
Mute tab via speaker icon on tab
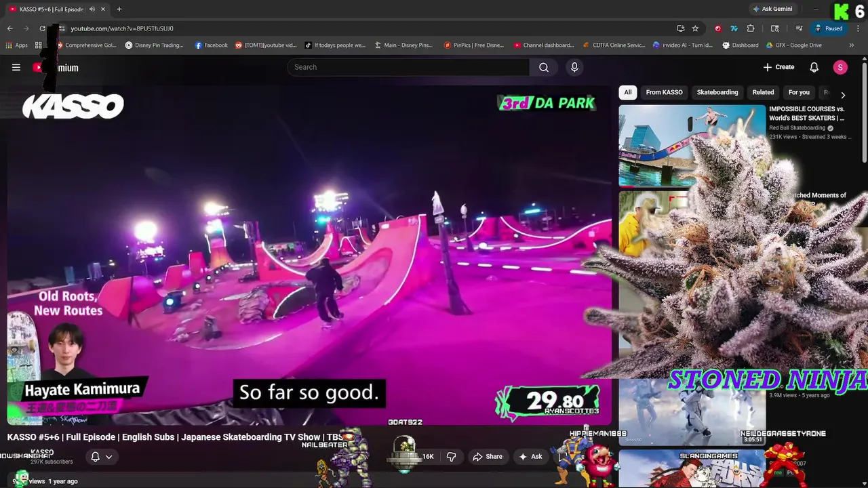tap(92, 9)
